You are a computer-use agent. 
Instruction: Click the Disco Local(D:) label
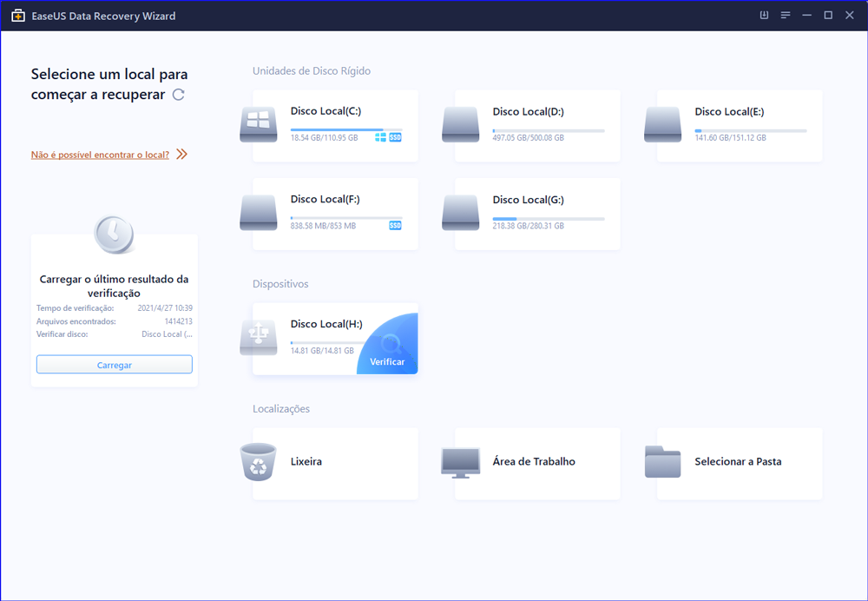528,111
